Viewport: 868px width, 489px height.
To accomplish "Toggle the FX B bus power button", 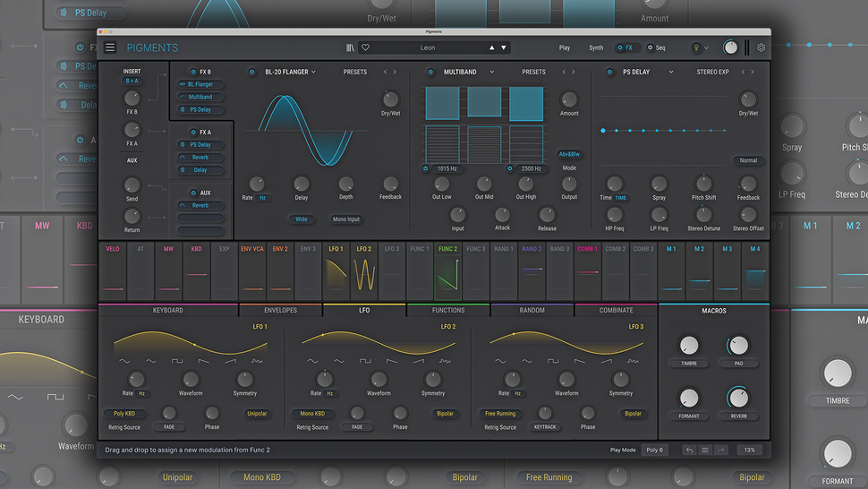I will coord(193,72).
